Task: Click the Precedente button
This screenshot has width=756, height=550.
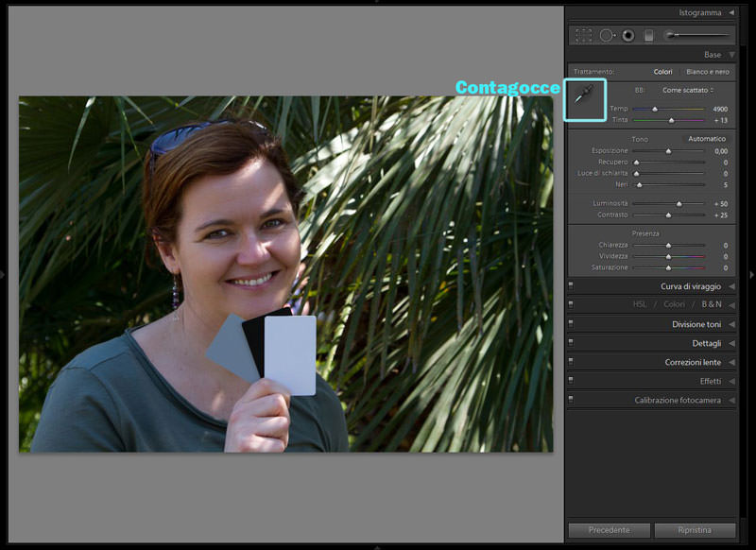Action: (609, 530)
